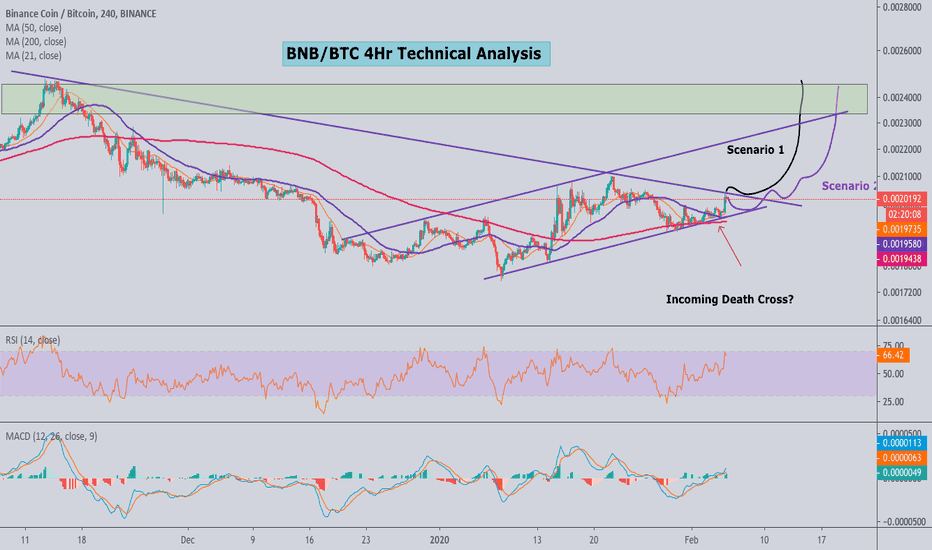Click the 13 date on time axis
The height and width of the screenshot is (550, 932).
[537, 540]
